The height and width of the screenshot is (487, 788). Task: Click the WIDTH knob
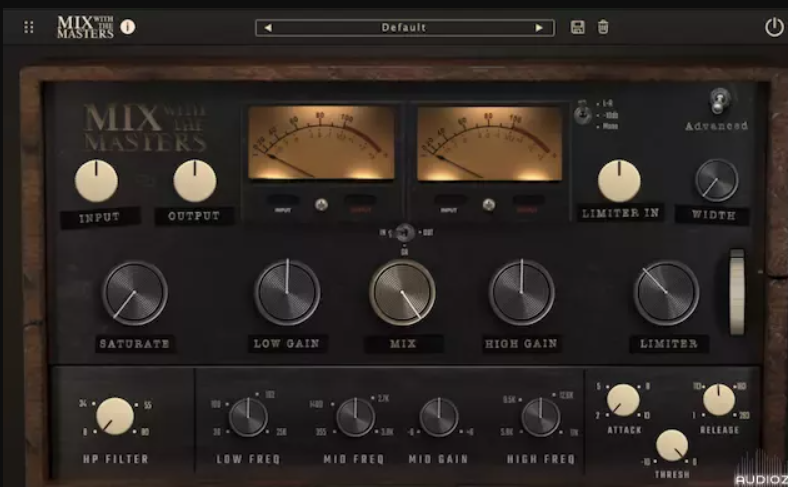[x=717, y=180]
